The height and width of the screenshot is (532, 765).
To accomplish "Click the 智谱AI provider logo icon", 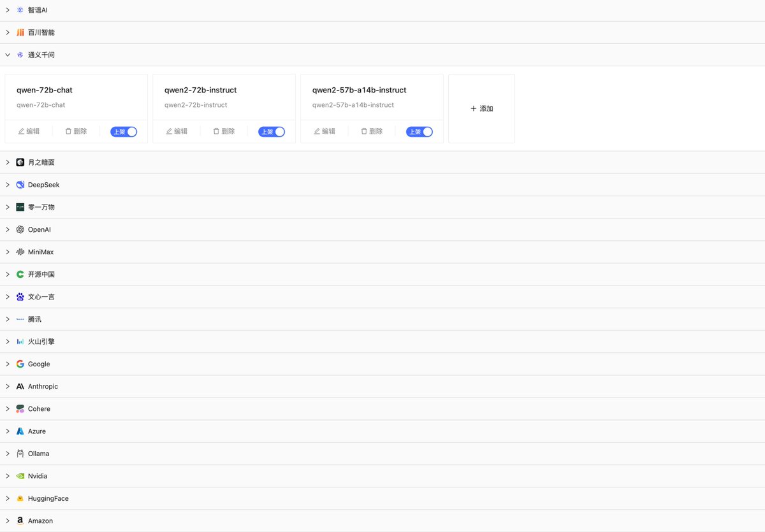I will (x=20, y=10).
